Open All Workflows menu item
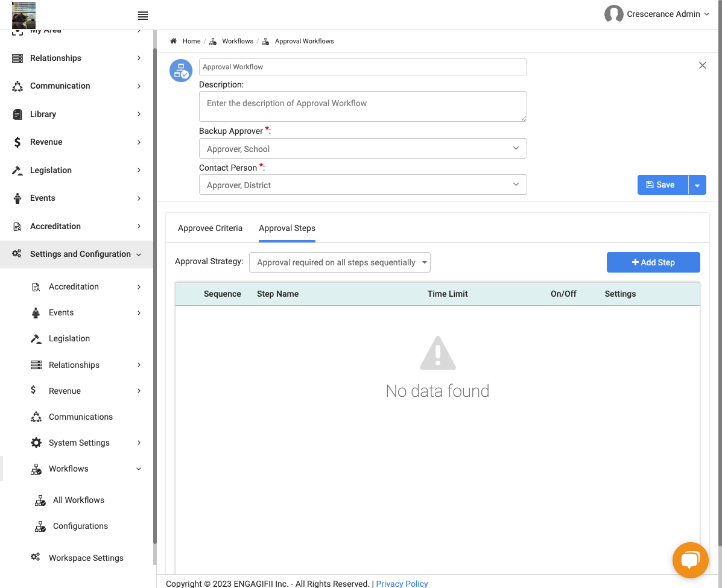 pos(79,500)
